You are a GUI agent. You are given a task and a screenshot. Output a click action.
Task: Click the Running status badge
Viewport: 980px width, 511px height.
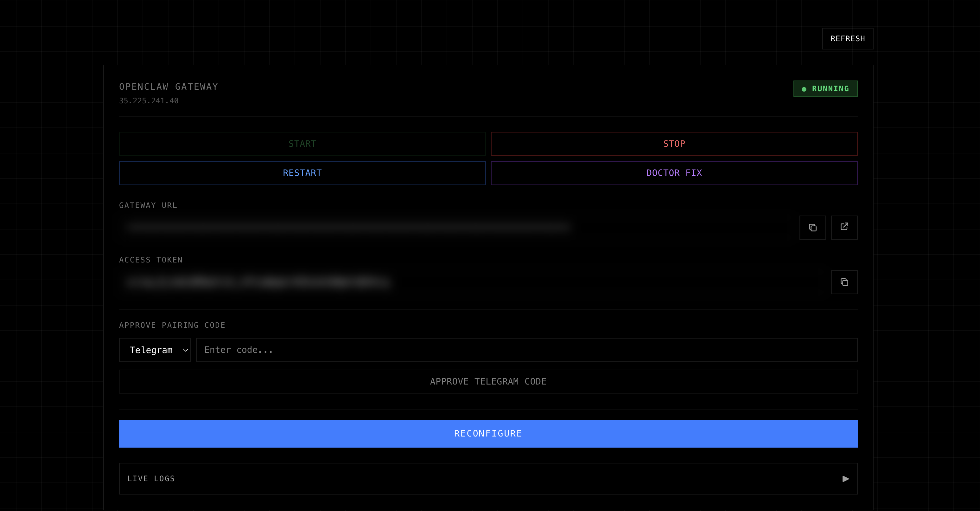coord(825,89)
